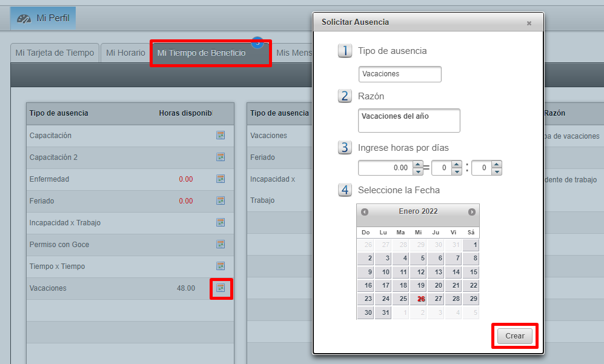Open the Mi Perfil menu
Screen dimensions: 604x364
(43, 18)
